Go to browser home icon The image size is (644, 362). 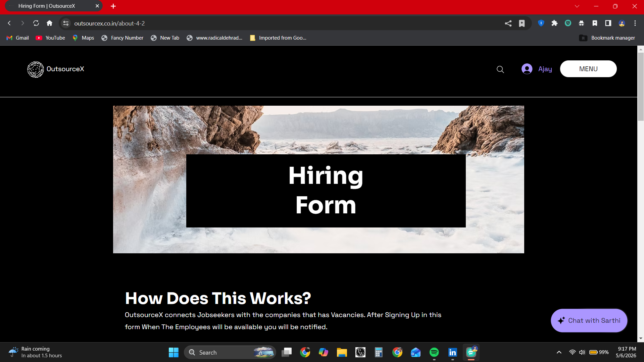click(x=49, y=23)
